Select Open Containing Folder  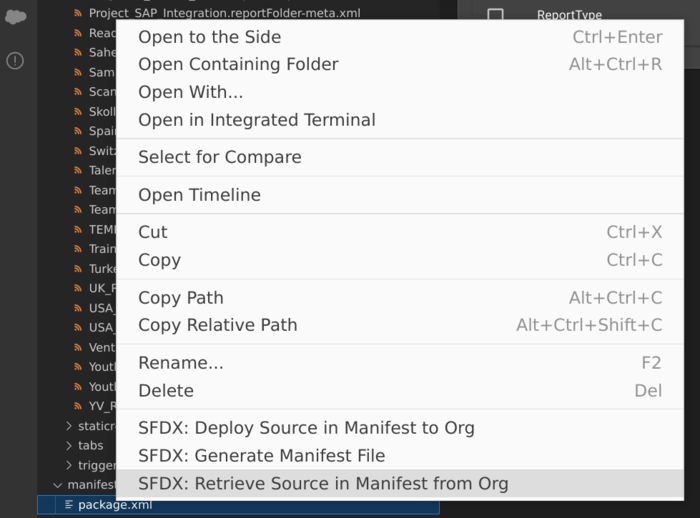[238, 64]
